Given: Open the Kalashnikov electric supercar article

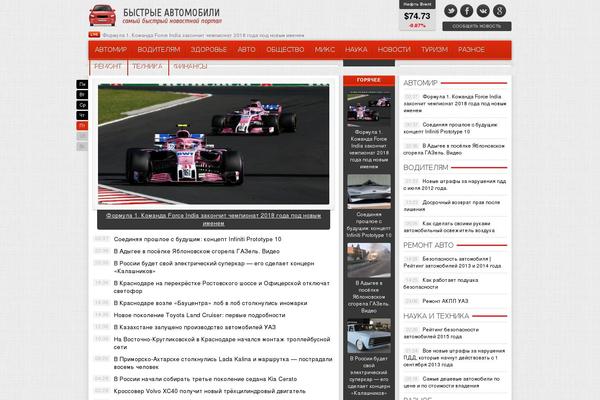Looking at the screenshot, I should [x=214, y=267].
